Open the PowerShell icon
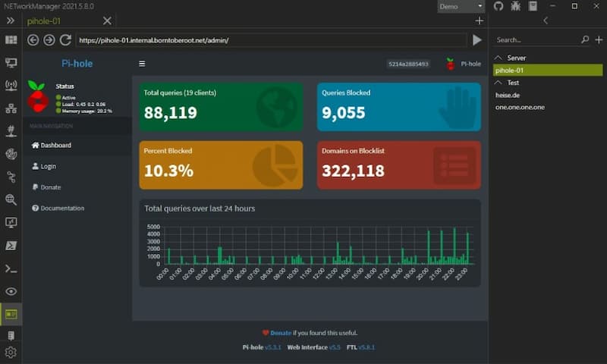Viewport: 607px width, 364px height. click(11, 245)
